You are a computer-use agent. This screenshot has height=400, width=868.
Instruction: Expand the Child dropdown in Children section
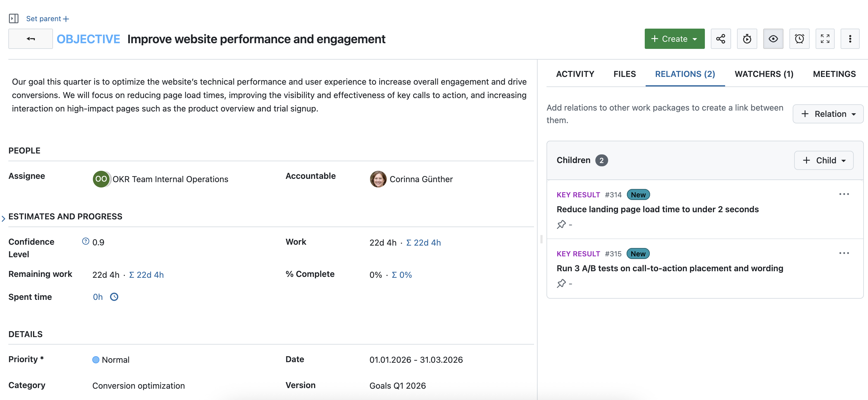[823, 160]
